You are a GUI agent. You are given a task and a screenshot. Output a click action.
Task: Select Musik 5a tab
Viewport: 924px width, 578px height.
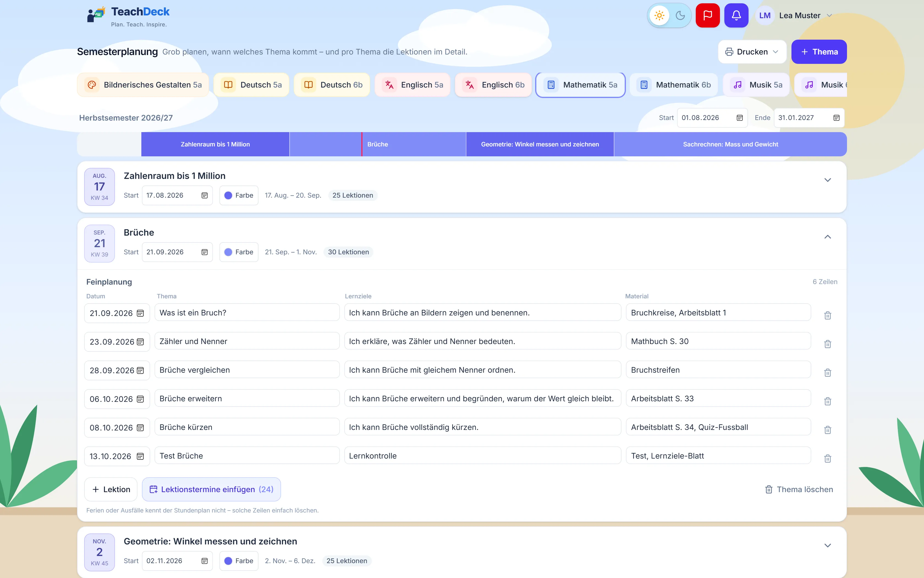756,85
